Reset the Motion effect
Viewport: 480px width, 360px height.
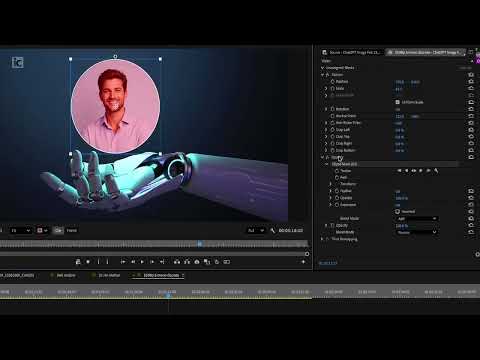471,74
